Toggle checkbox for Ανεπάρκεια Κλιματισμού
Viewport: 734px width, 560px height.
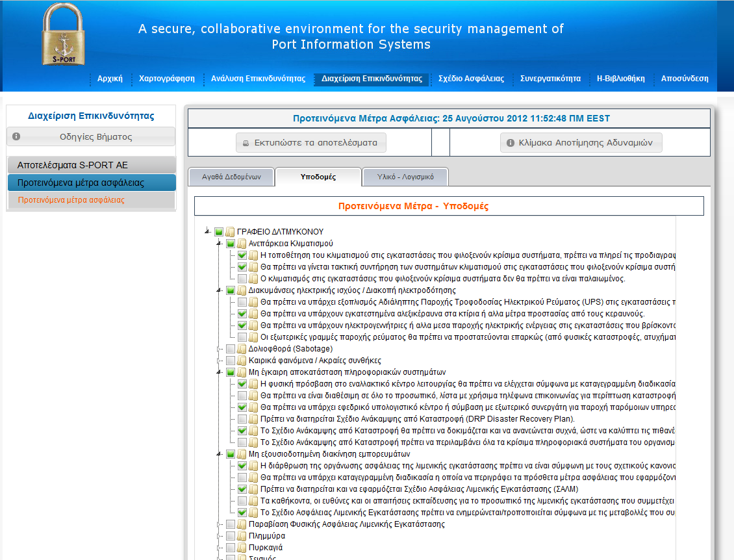pos(231,244)
